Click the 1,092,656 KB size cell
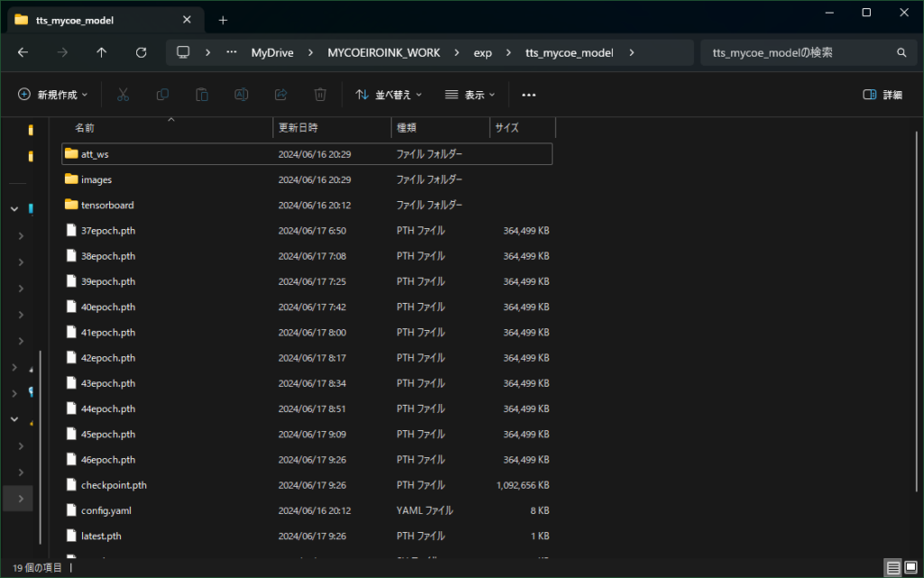The height and width of the screenshot is (578, 924). [x=522, y=485]
